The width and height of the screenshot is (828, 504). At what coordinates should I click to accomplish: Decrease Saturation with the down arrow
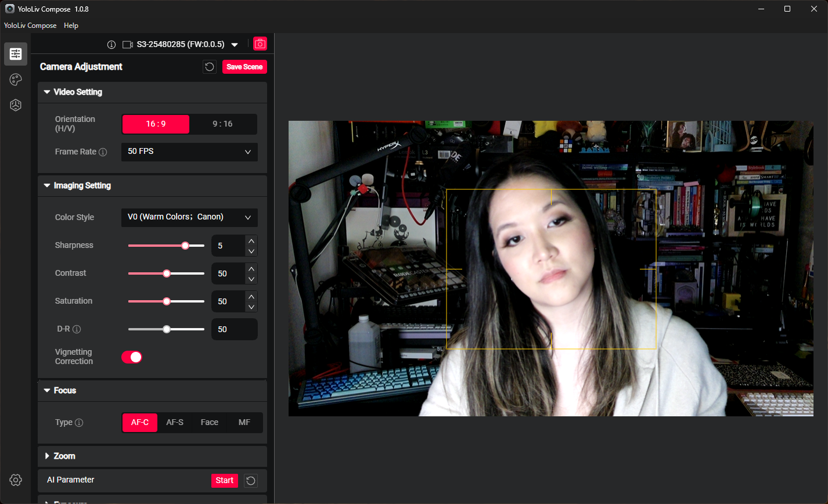tap(251, 307)
